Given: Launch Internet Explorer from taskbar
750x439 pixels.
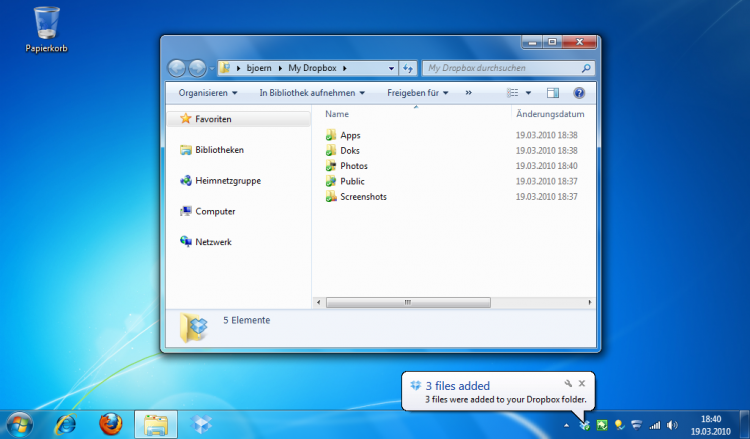Looking at the screenshot, I should click(65, 425).
